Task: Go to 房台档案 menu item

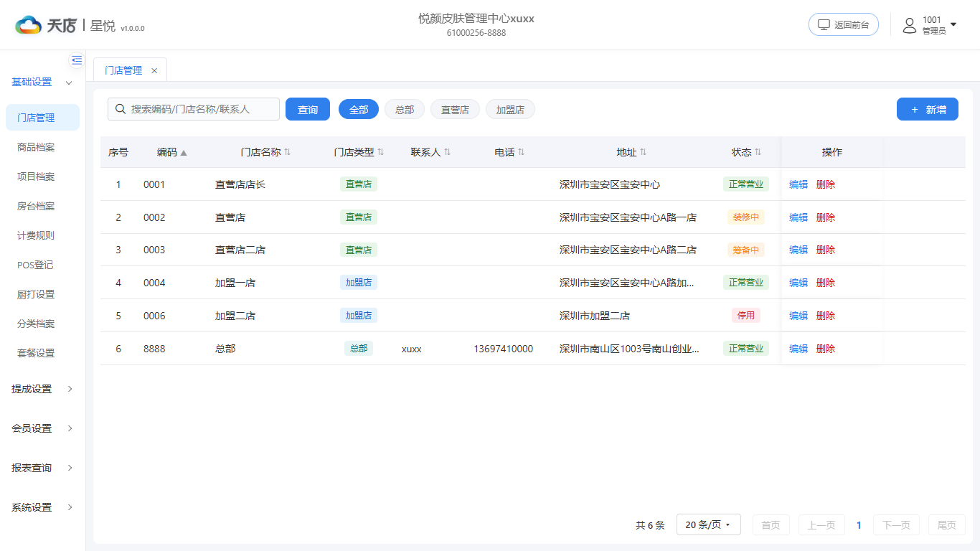Action: [x=42, y=206]
